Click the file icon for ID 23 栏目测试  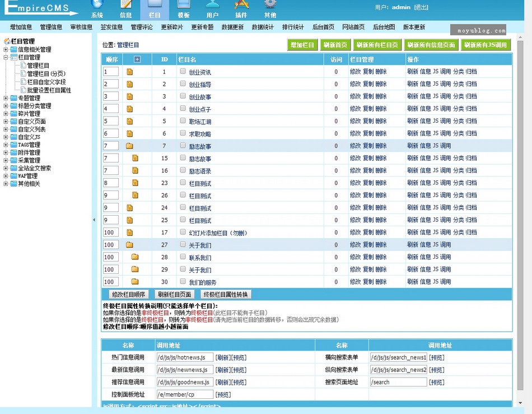(x=135, y=183)
